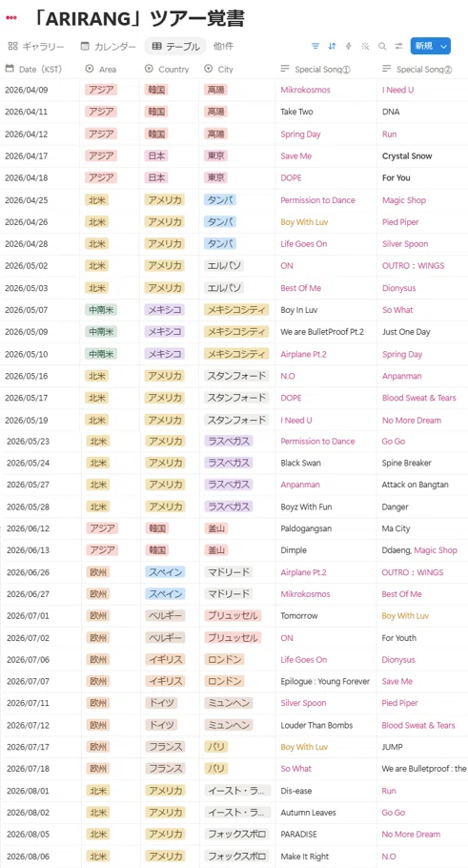Click the AI sparkle icon in toolbar

pos(365,46)
